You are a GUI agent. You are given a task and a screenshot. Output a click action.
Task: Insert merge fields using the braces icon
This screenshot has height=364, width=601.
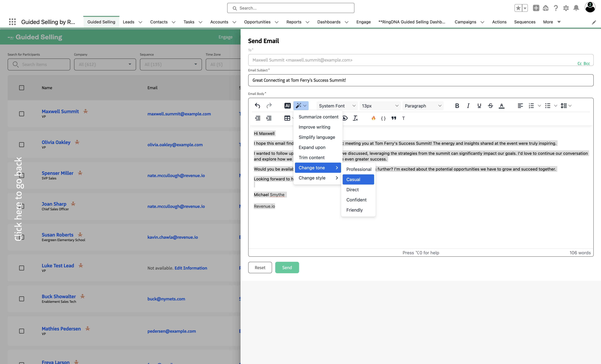[383, 118]
